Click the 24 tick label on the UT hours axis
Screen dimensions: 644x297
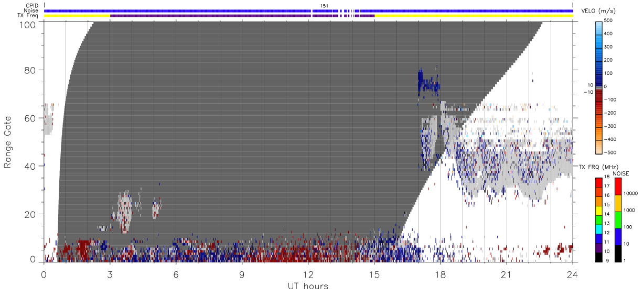click(x=572, y=274)
